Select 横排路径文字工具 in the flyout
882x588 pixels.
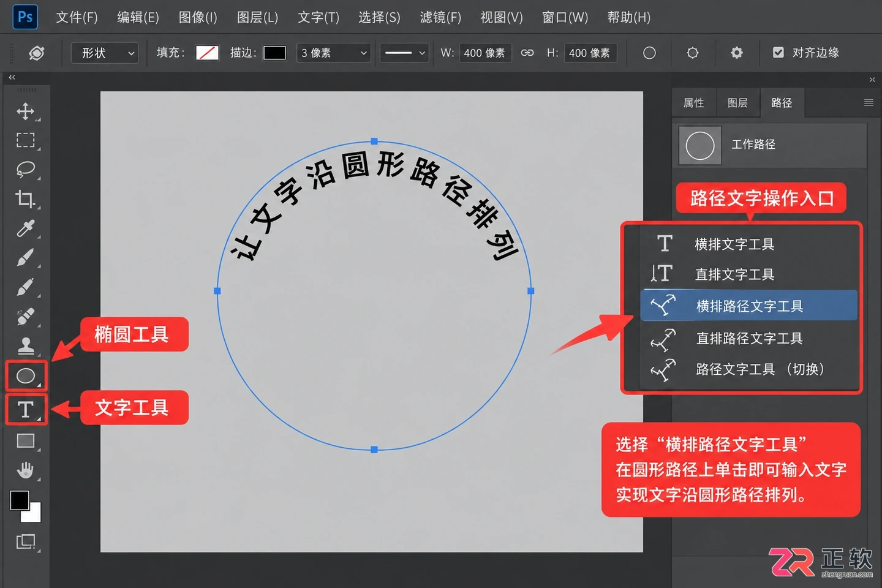point(749,306)
